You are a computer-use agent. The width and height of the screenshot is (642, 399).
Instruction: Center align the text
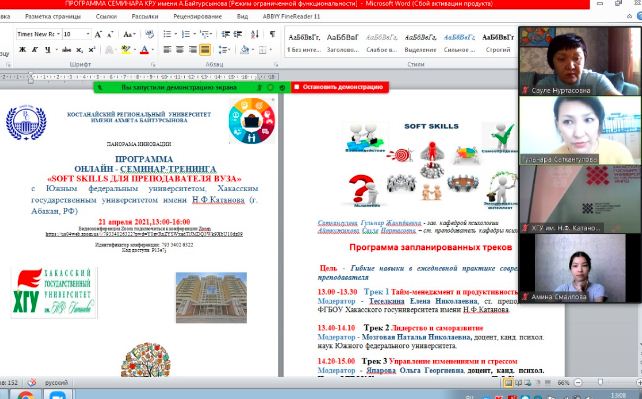point(180,50)
